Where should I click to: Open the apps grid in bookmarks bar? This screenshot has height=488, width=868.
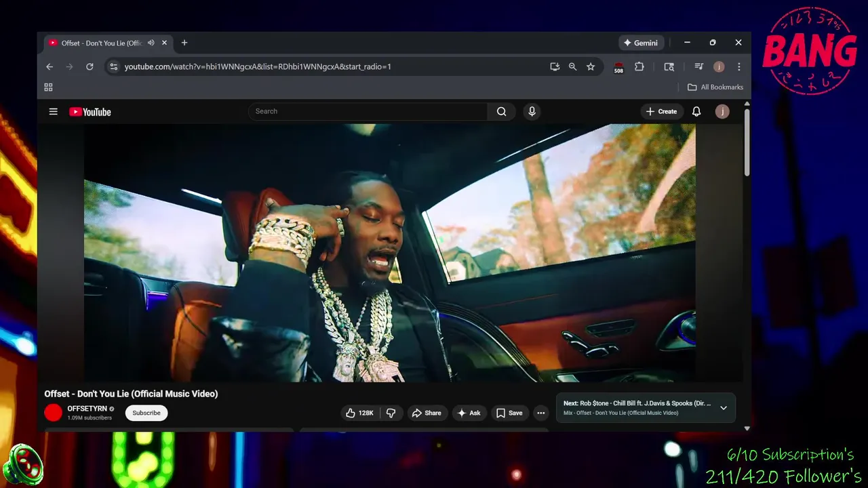[x=48, y=87]
